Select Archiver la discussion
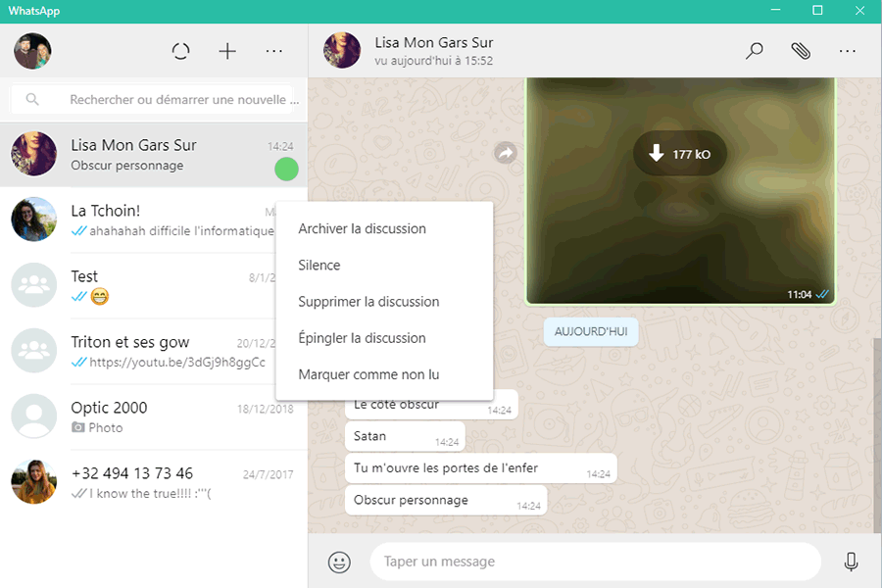The width and height of the screenshot is (882, 588). coord(362,228)
